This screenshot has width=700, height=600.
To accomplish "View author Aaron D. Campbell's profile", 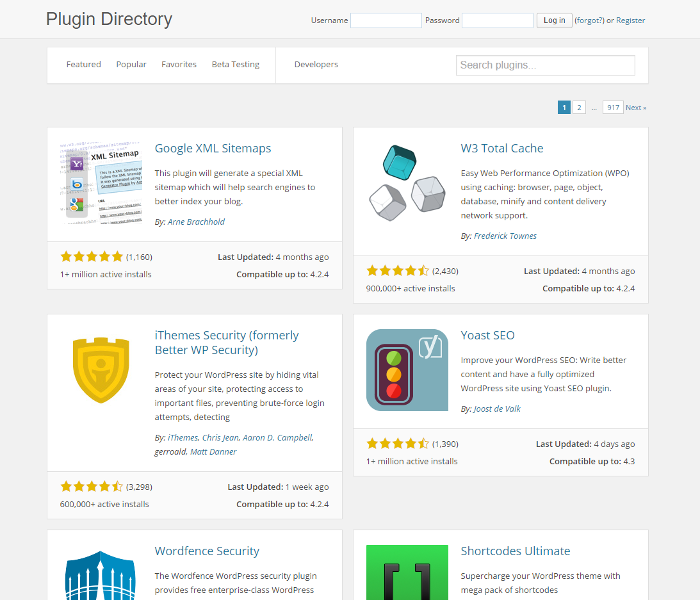I will pos(277,437).
